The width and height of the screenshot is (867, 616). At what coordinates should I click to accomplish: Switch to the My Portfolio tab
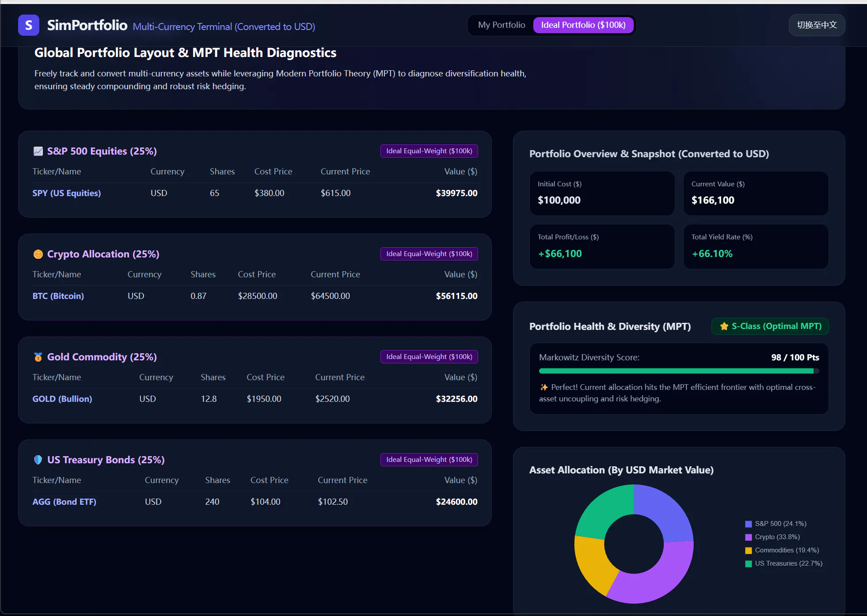(x=502, y=25)
